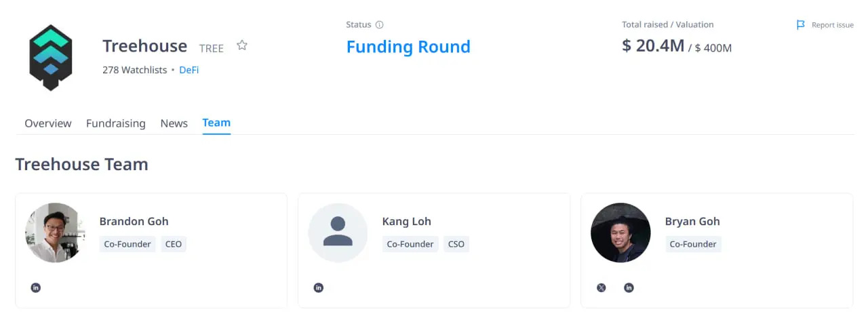Switch to the Overview tab
Screen dimensions: 868x322
pyautogui.click(x=47, y=123)
